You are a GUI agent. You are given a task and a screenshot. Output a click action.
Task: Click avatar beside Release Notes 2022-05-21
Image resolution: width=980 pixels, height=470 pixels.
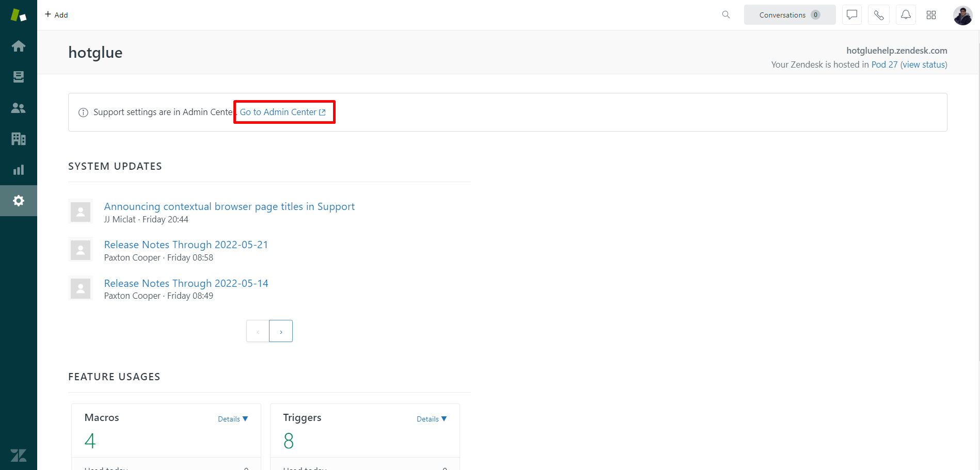[81, 250]
